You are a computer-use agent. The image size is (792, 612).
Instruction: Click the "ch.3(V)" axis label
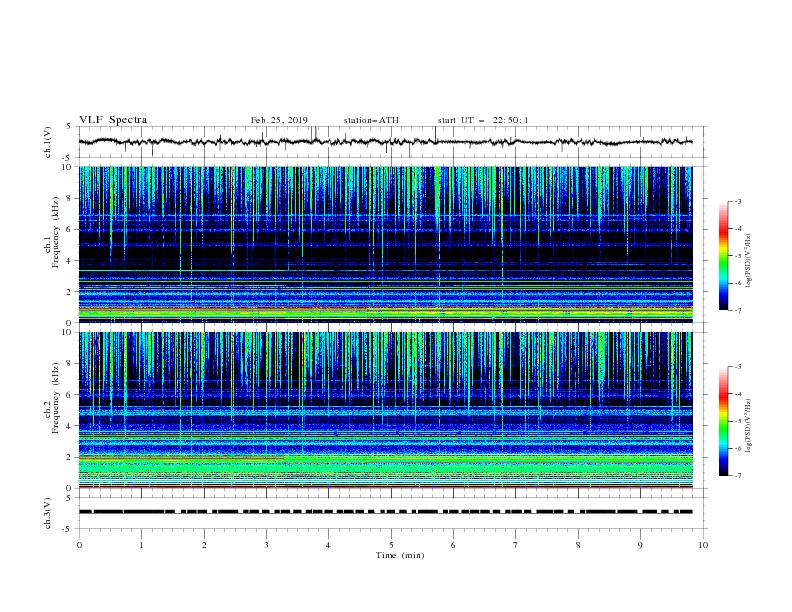coord(48,513)
